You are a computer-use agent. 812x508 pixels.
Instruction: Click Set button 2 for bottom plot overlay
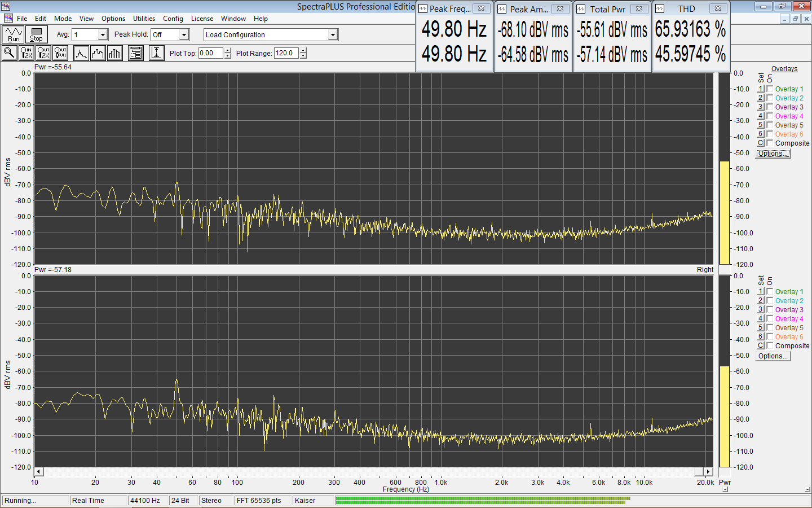point(760,301)
